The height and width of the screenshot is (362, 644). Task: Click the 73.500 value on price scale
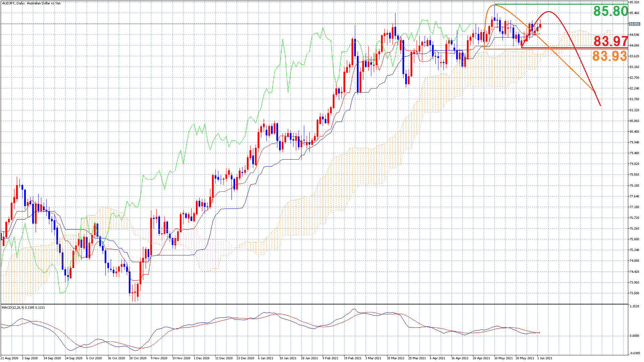point(634,293)
